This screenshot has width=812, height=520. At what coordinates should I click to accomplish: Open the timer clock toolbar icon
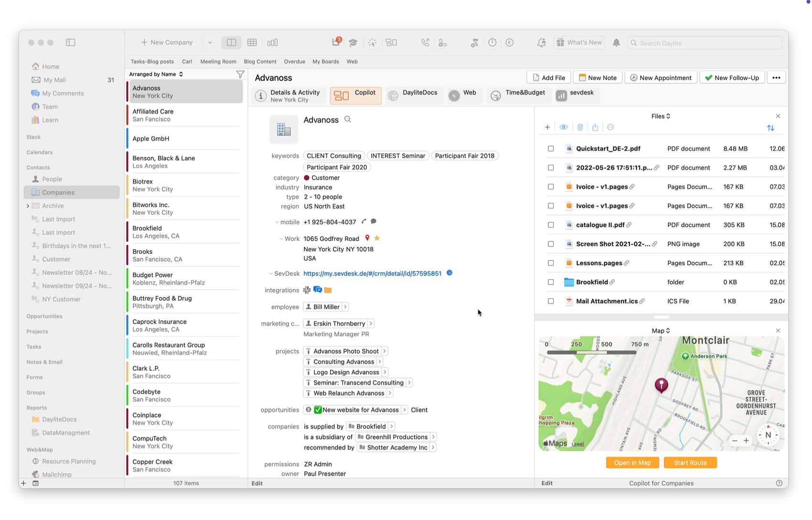492,43
